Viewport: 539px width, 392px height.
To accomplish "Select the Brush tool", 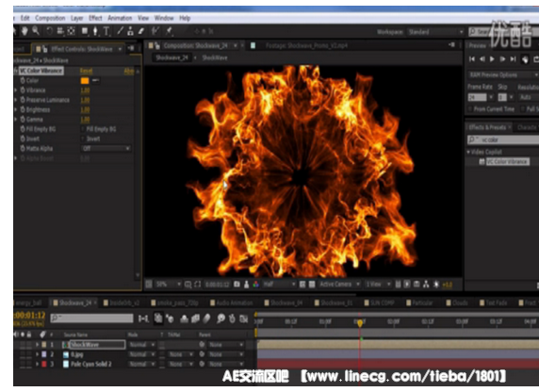I will point(120,31).
